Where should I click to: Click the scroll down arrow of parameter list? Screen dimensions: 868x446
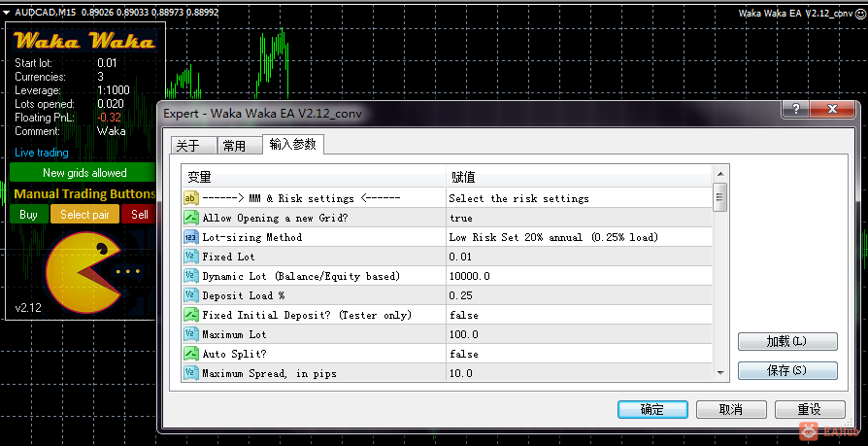point(720,373)
